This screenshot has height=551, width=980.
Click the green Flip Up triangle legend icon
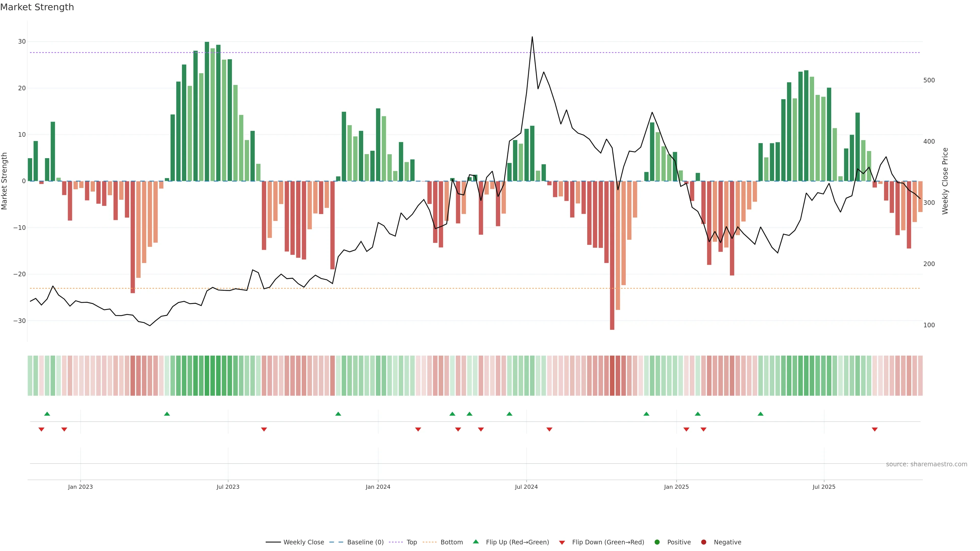pos(475,542)
